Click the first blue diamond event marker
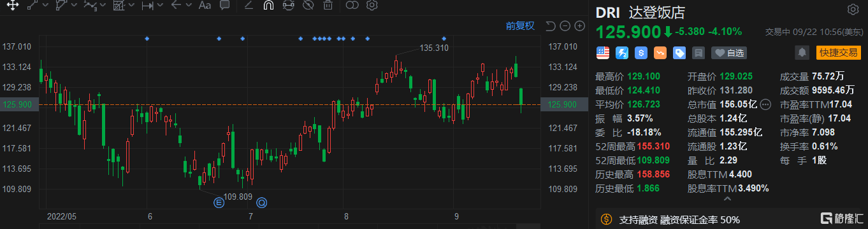 coord(147,39)
